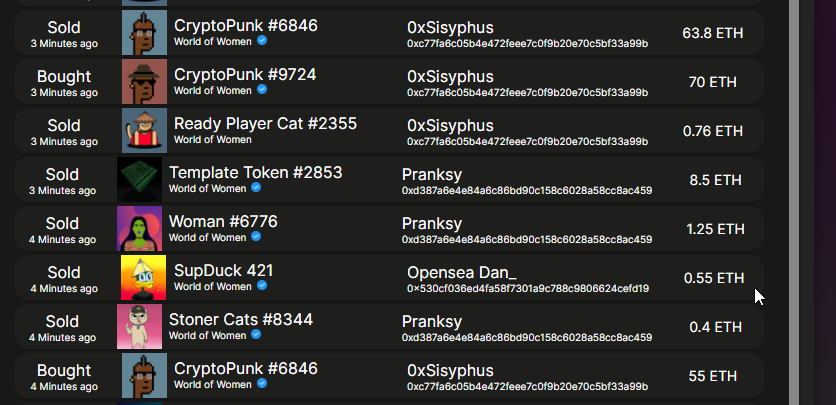The height and width of the screenshot is (405, 836).
Task: Select the Woman #6776 title
Action: 223,222
